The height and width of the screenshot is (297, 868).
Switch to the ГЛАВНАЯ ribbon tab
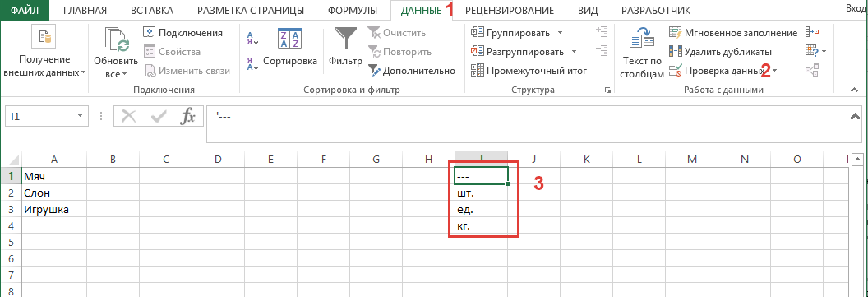(85, 10)
